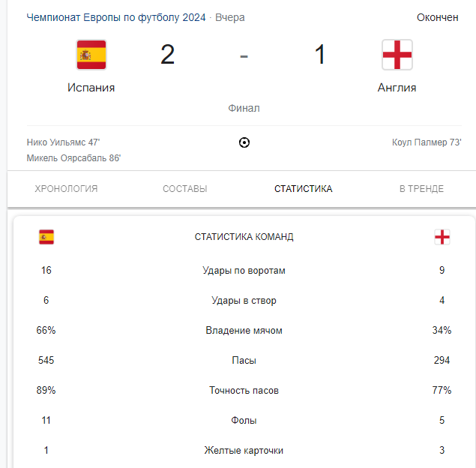Click the Англия team name

click(397, 88)
